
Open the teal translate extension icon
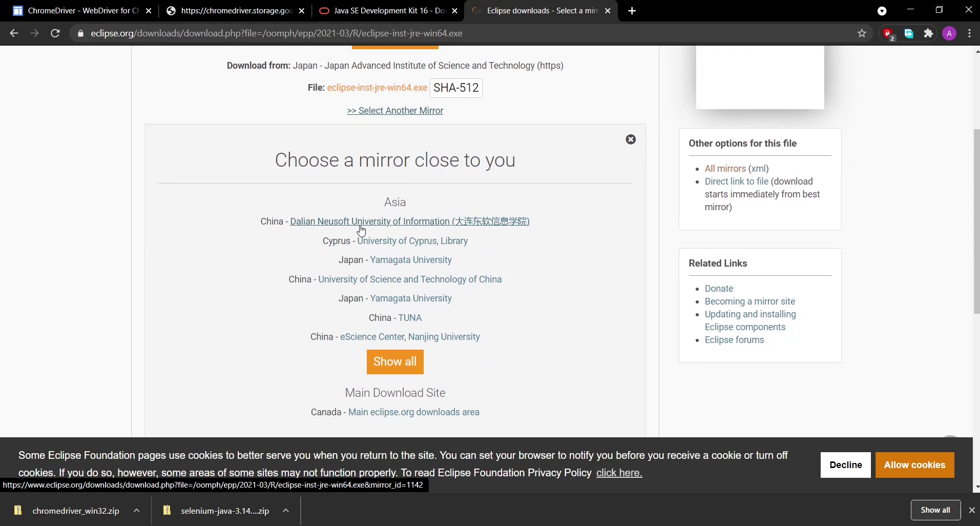909,33
